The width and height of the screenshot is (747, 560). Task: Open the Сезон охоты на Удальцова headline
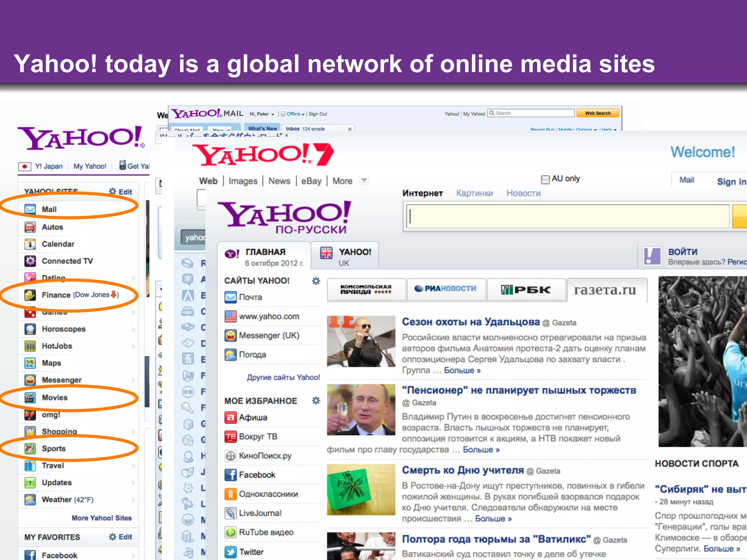click(x=471, y=322)
